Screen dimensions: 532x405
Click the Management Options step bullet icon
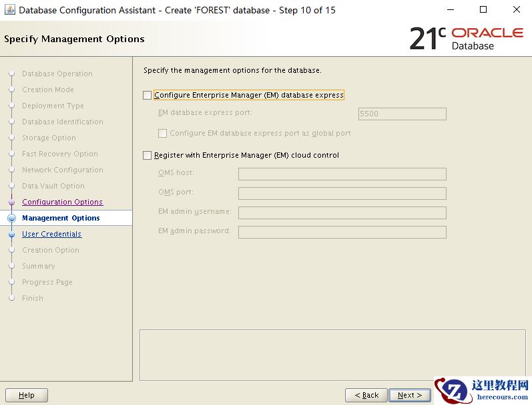pyautogui.click(x=12, y=218)
